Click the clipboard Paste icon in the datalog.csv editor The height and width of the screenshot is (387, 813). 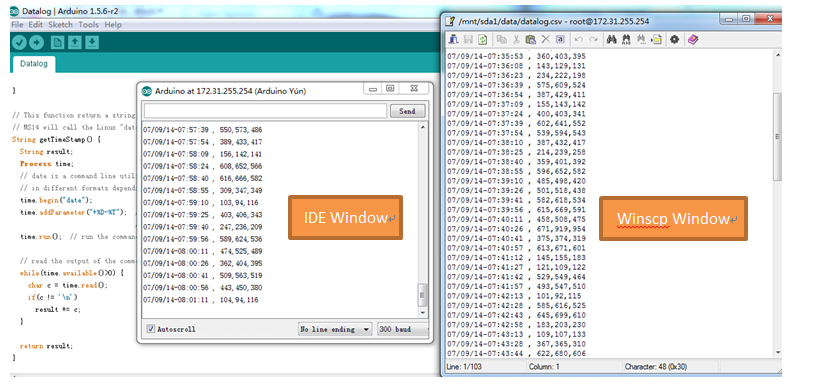530,39
